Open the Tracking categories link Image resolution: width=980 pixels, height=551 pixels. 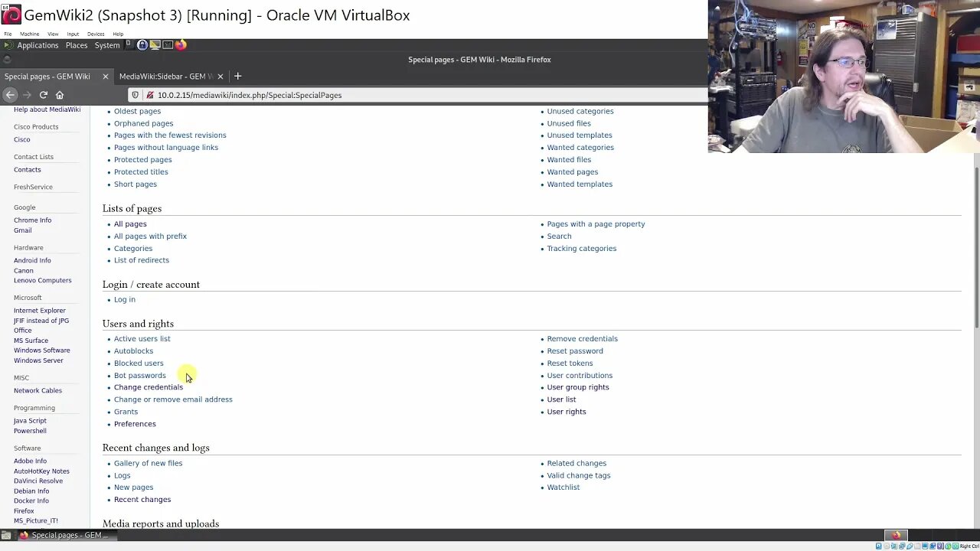581,249
